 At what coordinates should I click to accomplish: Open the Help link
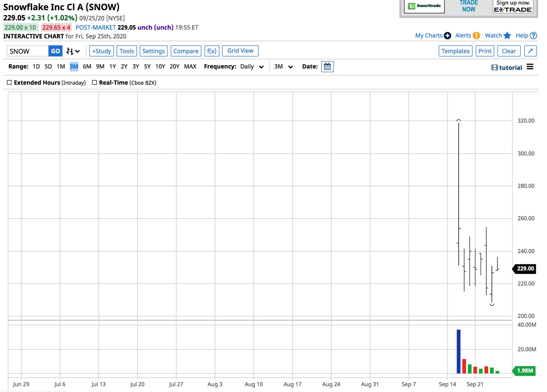[522, 35]
